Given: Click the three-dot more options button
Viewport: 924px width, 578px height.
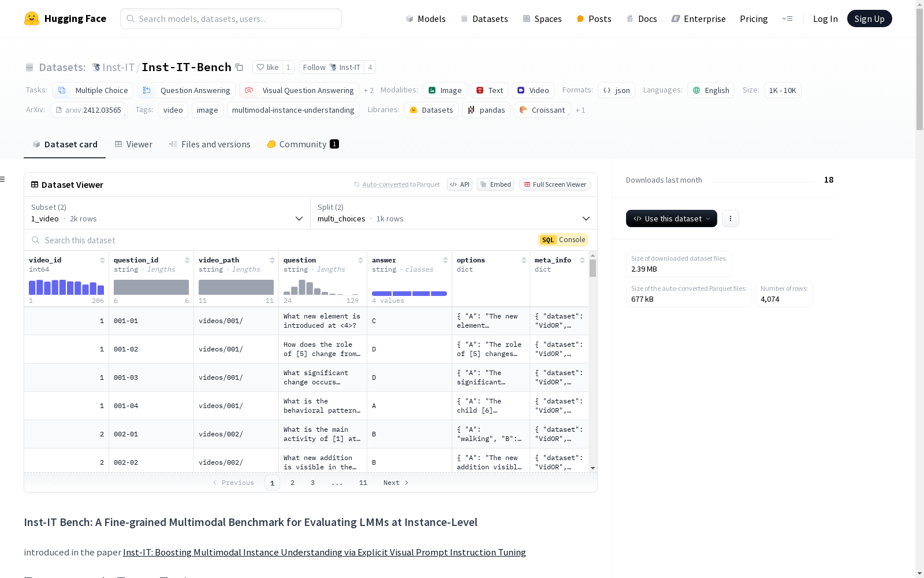Looking at the screenshot, I should [731, 218].
